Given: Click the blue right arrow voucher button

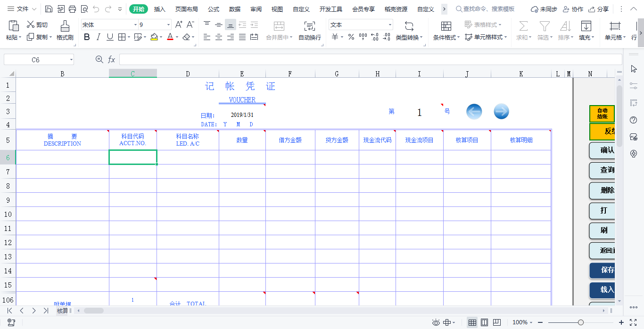Looking at the screenshot, I should coord(501,112).
